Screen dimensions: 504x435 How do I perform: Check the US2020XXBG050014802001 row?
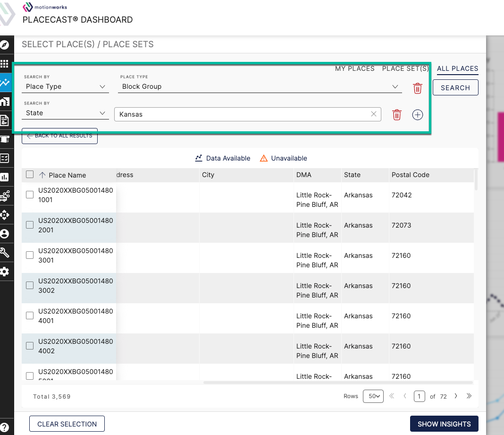pos(30,225)
